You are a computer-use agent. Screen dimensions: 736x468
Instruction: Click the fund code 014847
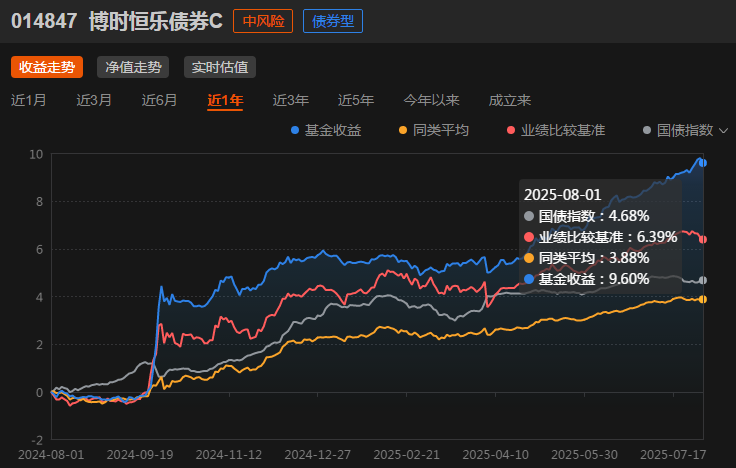(x=44, y=21)
